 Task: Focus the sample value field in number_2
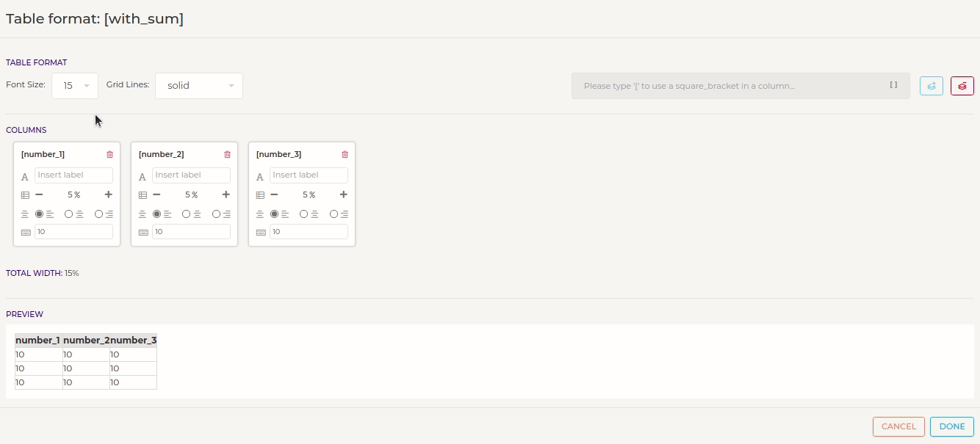pyautogui.click(x=191, y=232)
